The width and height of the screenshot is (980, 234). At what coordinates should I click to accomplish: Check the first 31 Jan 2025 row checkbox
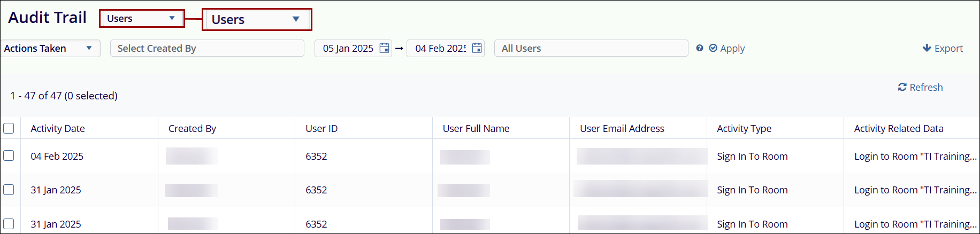click(x=9, y=190)
